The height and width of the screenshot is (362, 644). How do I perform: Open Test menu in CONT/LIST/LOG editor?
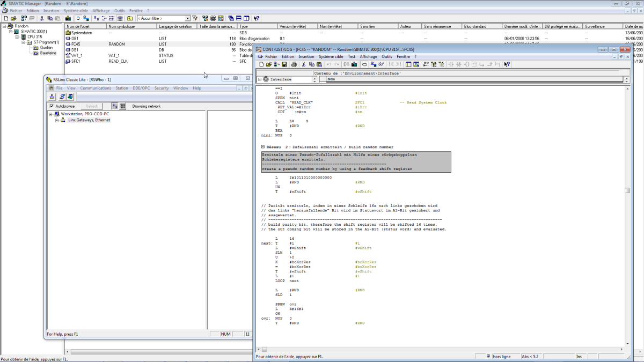click(352, 56)
